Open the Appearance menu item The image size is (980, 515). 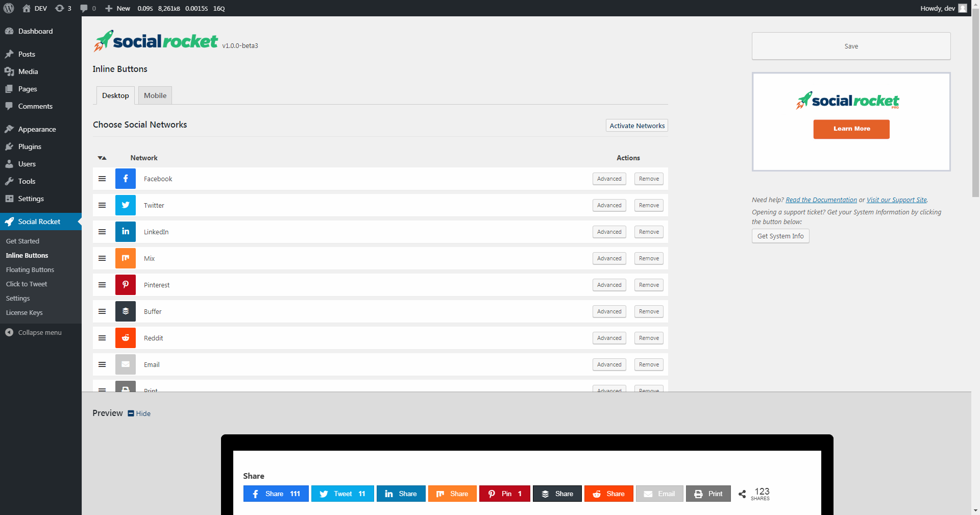(41, 129)
